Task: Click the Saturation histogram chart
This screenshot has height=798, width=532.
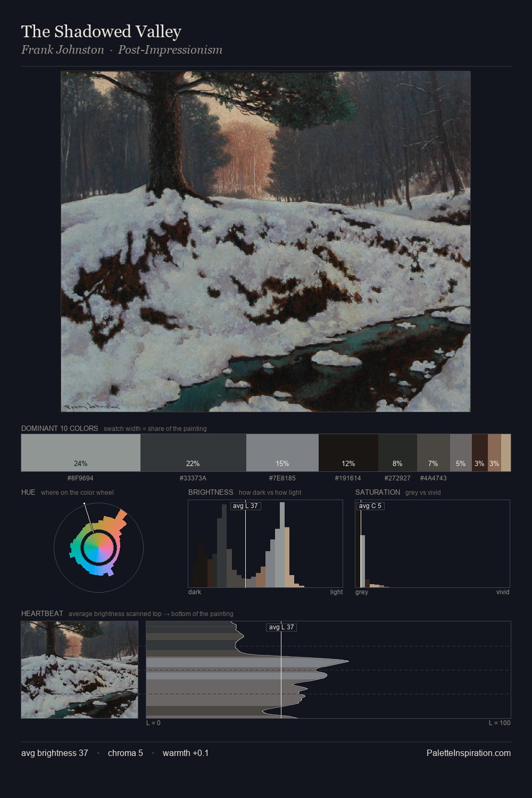Action: click(x=433, y=544)
